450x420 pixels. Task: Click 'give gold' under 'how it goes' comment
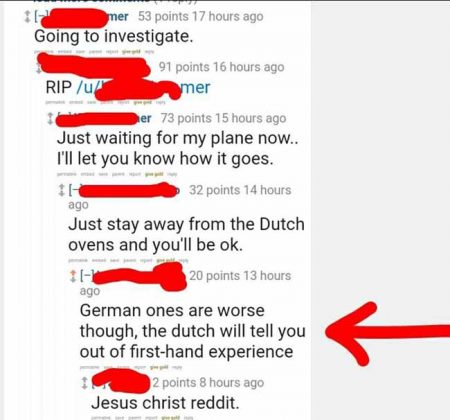pos(154,174)
